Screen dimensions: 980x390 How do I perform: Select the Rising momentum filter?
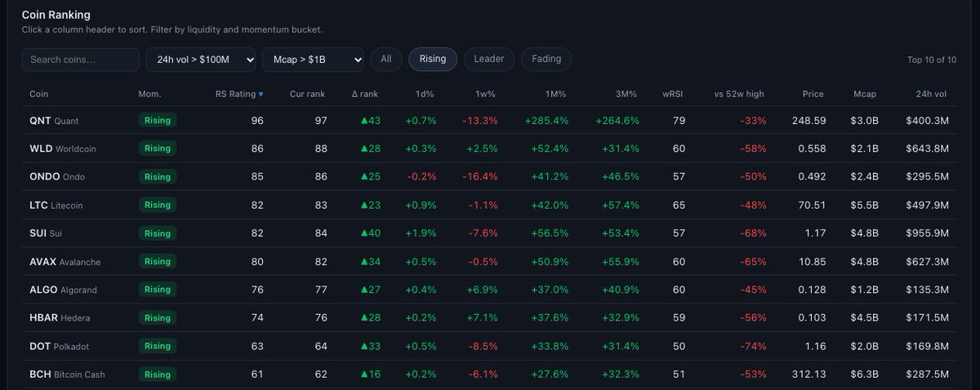click(x=433, y=59)
